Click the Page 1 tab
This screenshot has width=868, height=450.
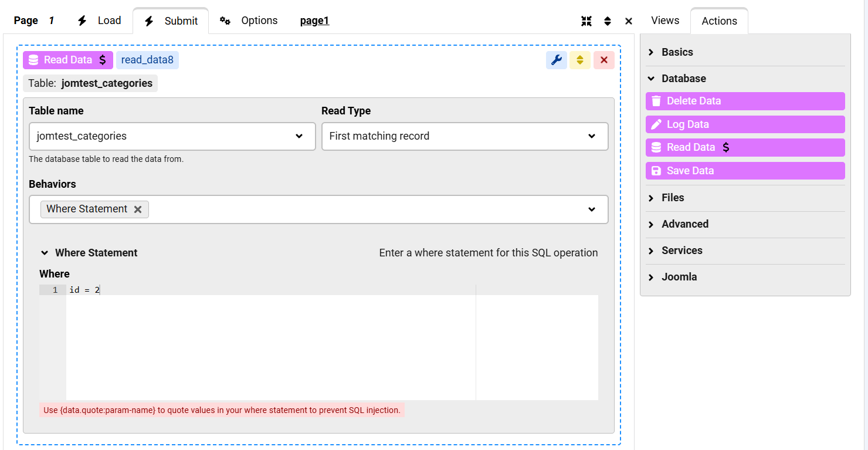tap(34, 21)
